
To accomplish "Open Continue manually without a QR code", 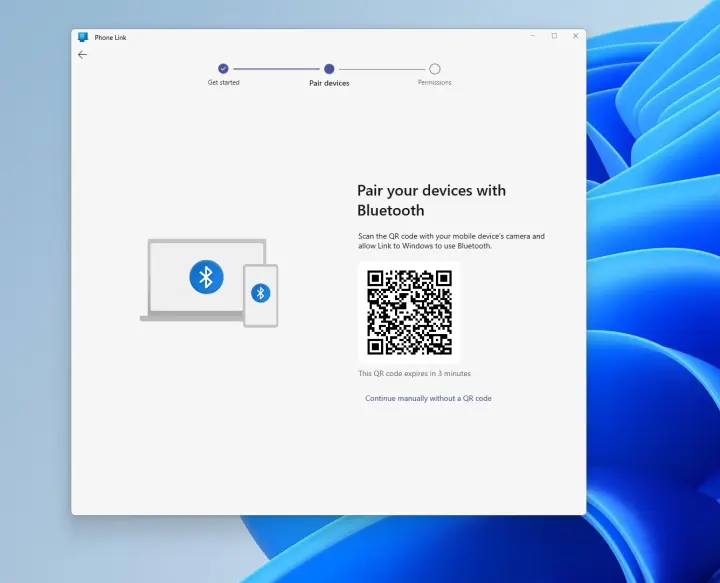I will pos(428,398).
